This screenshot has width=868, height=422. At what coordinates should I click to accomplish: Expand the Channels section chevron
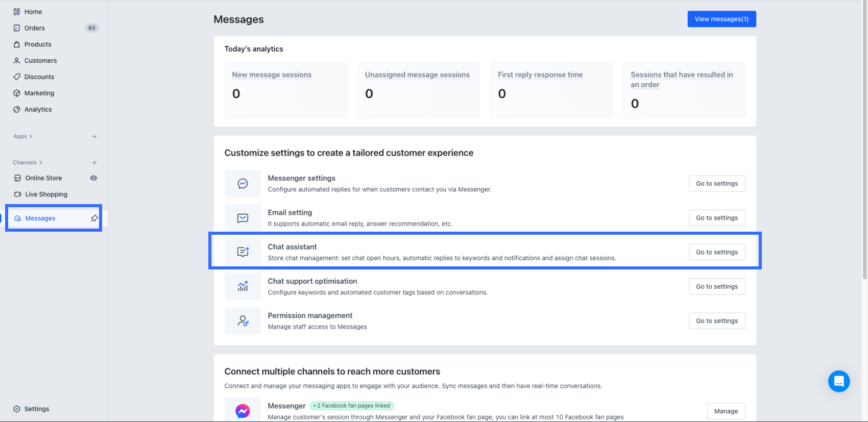[41, 163]
